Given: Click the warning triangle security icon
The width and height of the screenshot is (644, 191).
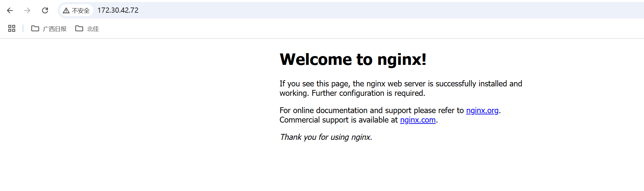Looking at the screenshot, I should pos(66,11).
